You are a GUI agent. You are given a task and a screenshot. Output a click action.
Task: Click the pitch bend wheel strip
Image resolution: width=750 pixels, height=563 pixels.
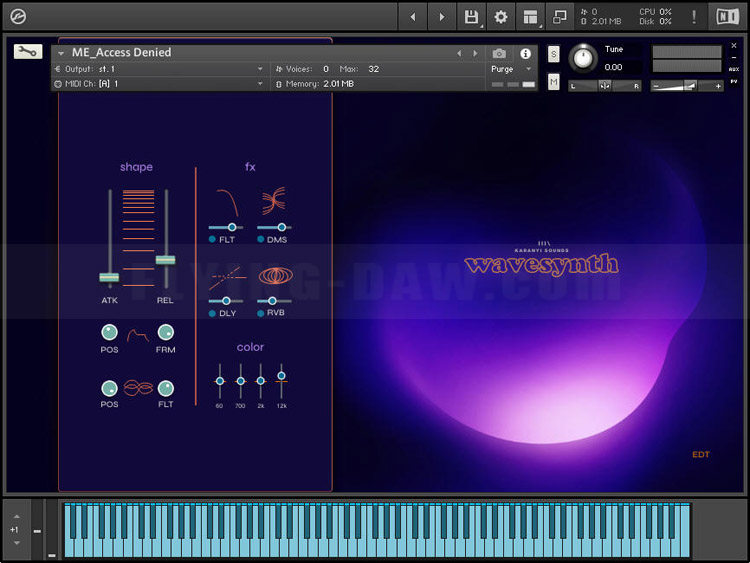37,530
